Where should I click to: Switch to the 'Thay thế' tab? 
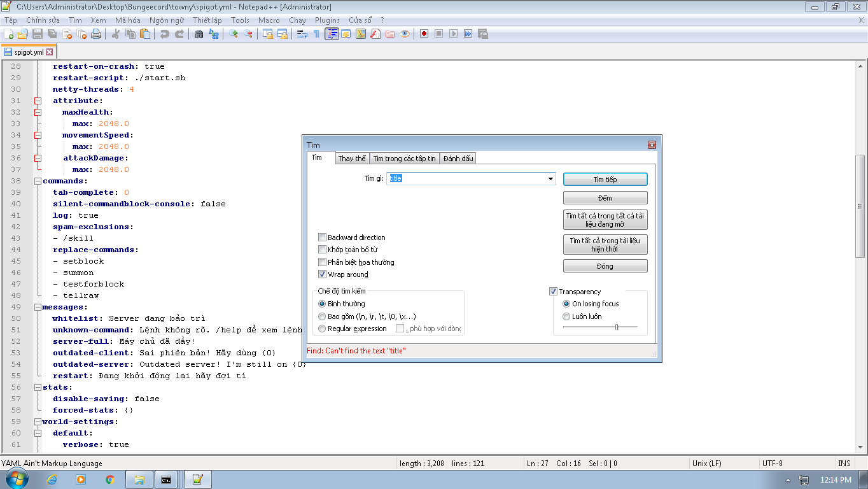click(x=352, y=159)
